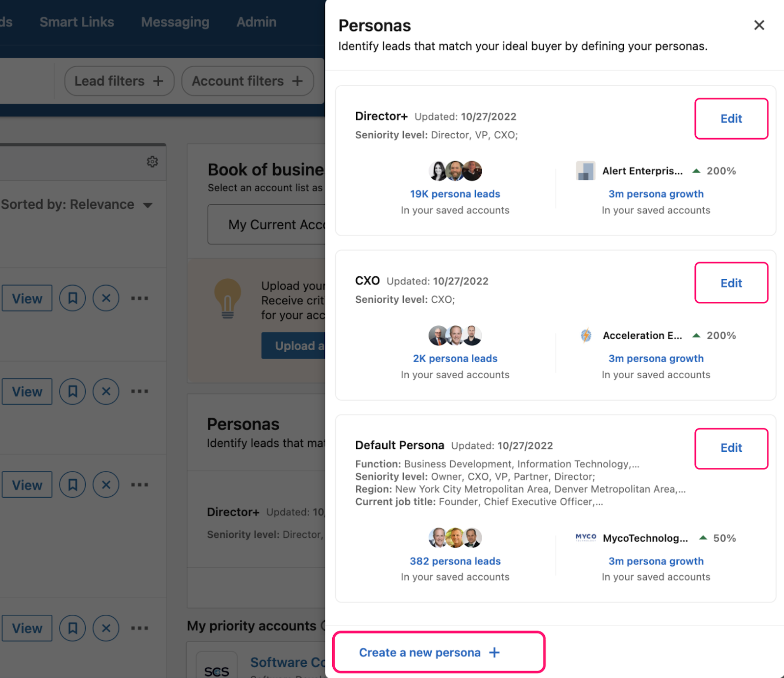Bookmark the first lead in the list
The height and width of the screenshot is (678, 784).
tap(72, 298)
